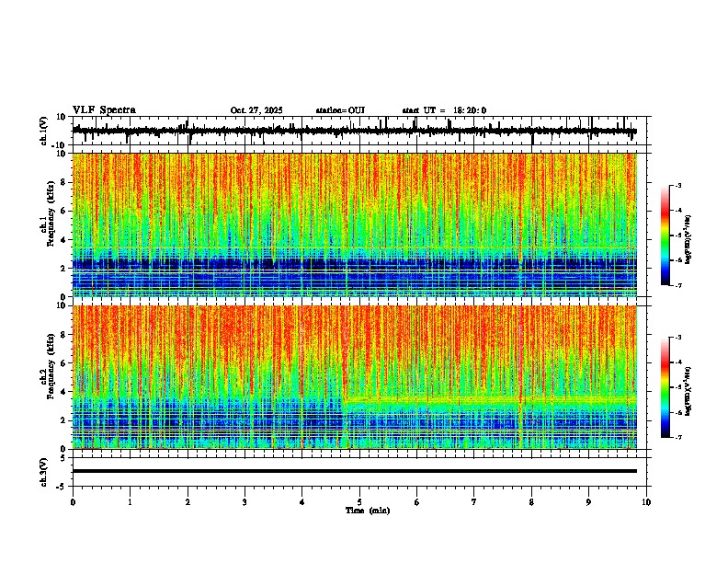Click time-axis tick label "10" at the right end
The width and height of the screenshot is (728, 563).
click(x=646, y=502)
